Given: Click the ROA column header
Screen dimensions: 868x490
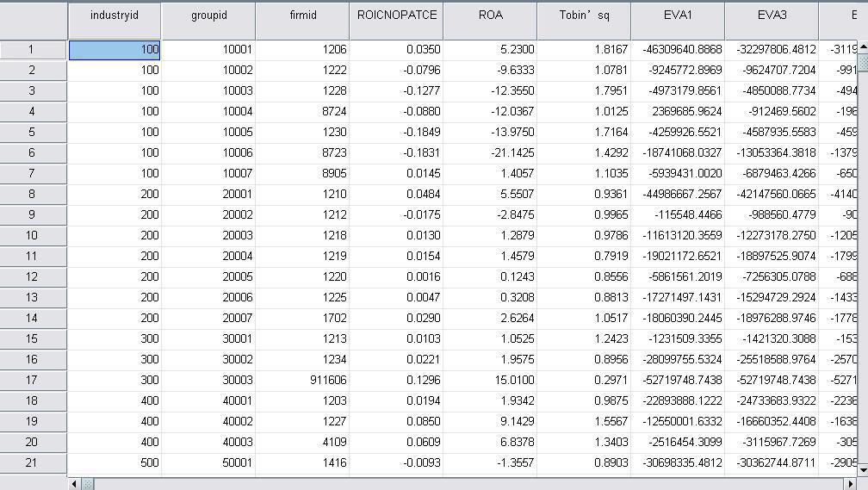Looking at the screenshot, I should pyautogui.click(x=490, y=16).
